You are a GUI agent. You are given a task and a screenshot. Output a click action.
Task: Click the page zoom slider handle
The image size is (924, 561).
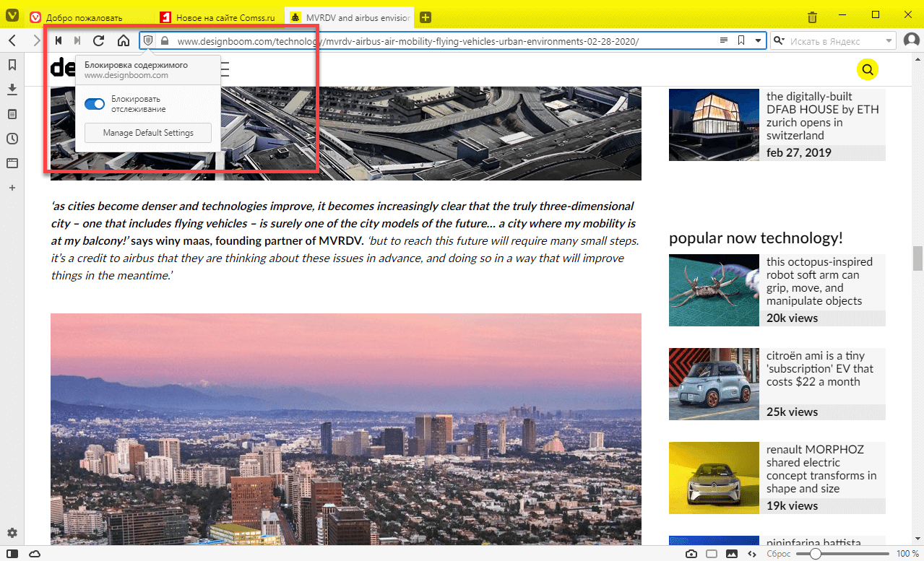click(x=816, y=554)
